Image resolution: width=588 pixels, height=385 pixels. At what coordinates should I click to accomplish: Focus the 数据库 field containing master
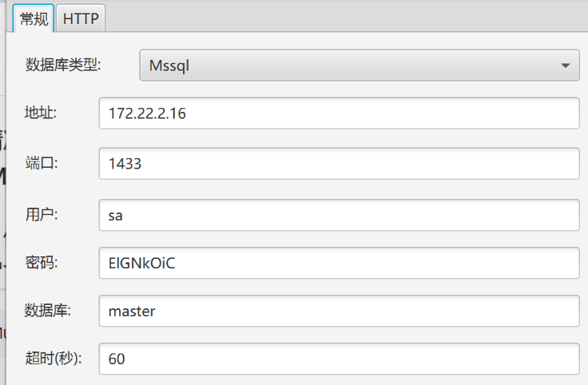pos(339,311)
